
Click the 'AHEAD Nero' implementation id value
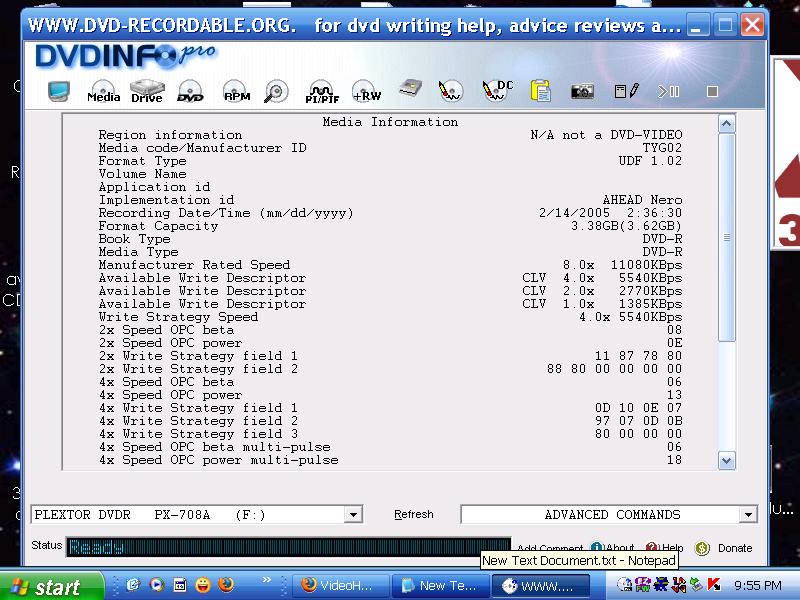(x=642, y=200)
